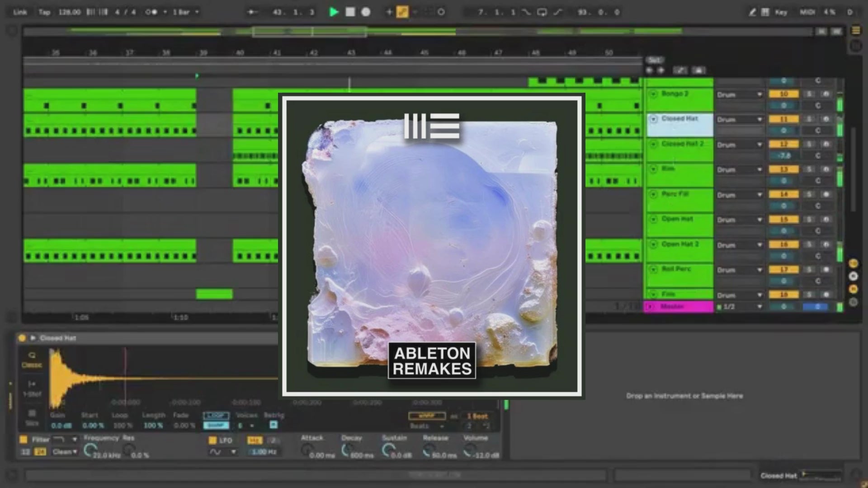Fold the Closed Hat 2 track
The width and height of the screenshot is (868, 488).
point(653,144)
